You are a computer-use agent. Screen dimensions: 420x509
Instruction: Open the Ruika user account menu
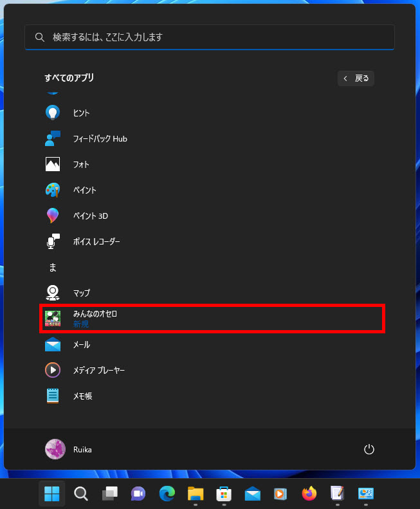(69, 449)
